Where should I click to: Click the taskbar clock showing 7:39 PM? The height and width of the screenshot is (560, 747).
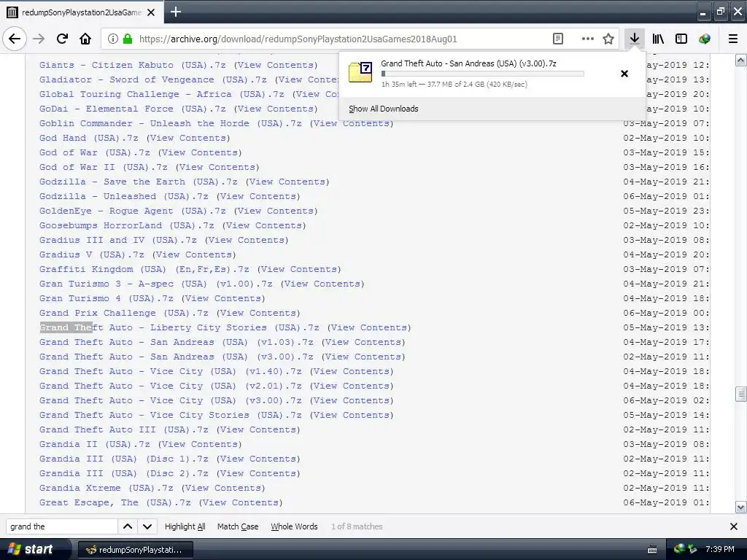pyautogui.click(x=719, y=549)
